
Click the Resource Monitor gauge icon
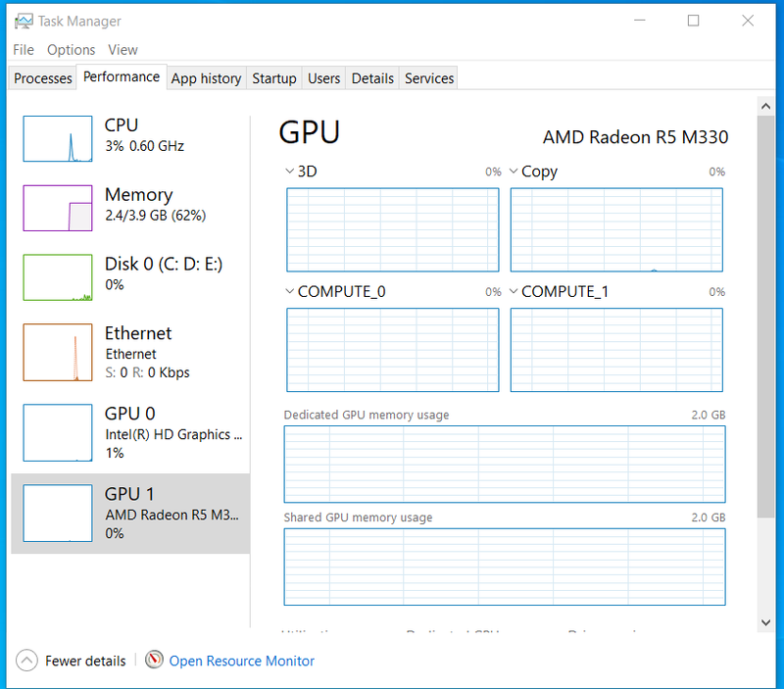pyautogui.click(x=154, y=661)
